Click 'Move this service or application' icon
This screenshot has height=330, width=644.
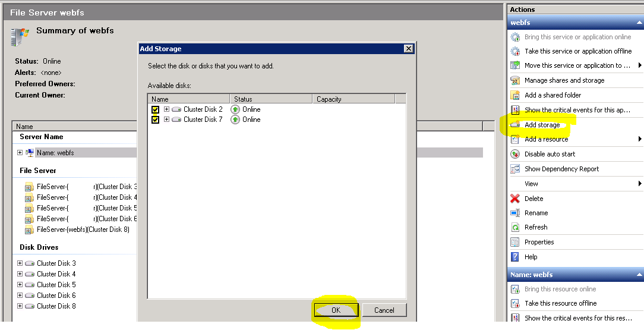click(515, 65)
